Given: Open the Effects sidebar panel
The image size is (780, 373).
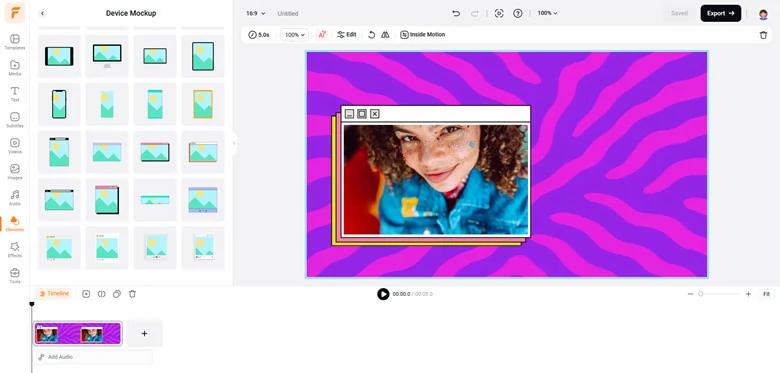Looking at the screenshot, I should coord(14,249).
